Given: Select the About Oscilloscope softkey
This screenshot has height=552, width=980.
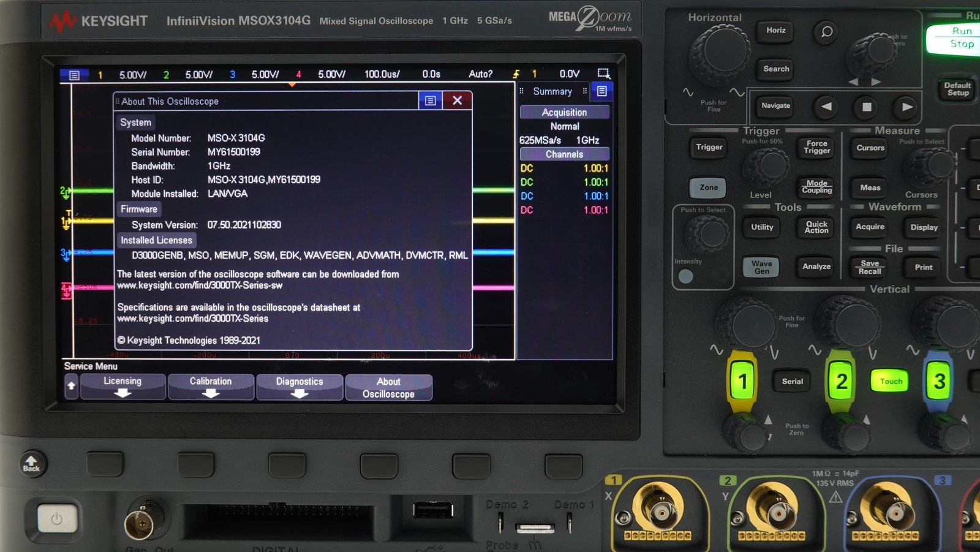Looking at the screenshot, I should point(388,387).
